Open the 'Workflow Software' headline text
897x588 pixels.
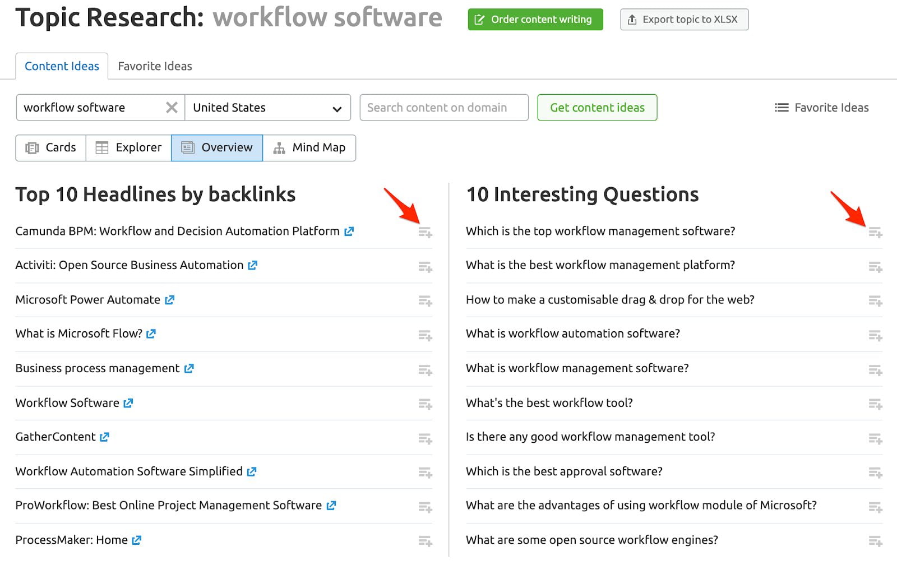click(x=67, y=403)
